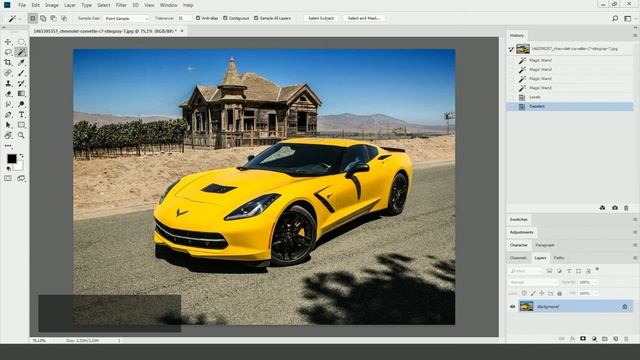Hide the Background layer eye icon
Viewport: 640px width, 360px height.
(x=513, y=307)
